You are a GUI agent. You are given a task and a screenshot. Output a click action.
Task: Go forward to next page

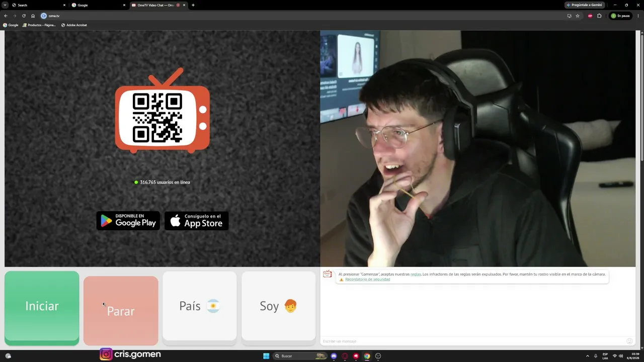pyautogui.click(x=15, y=16)
